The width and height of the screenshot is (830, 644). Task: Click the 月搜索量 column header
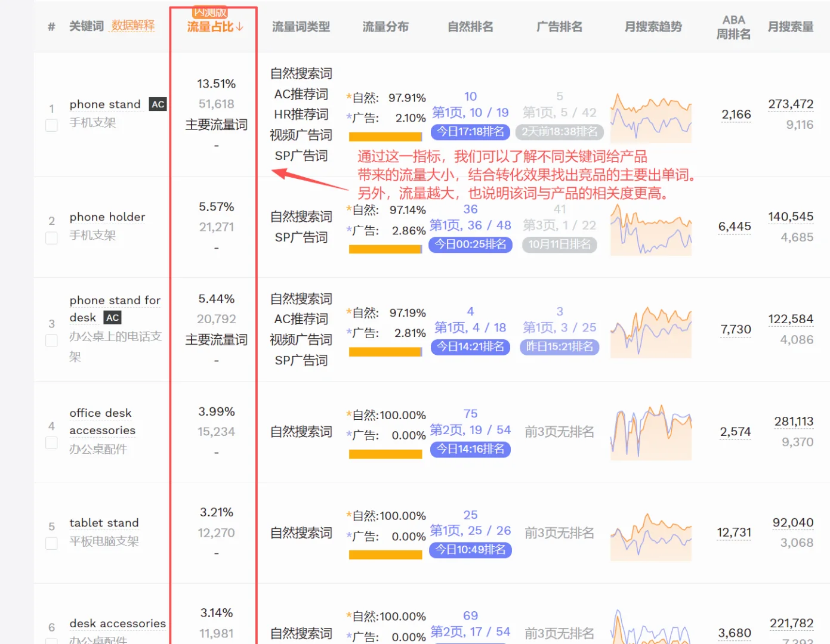pyautogui.click(x=791, y=27)
